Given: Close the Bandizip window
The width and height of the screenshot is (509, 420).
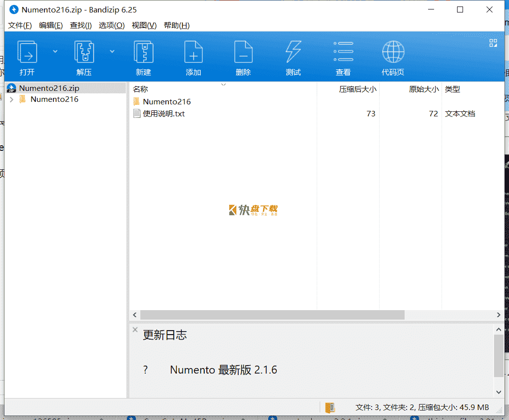Looking at the screenshot, I should [490, 9].
